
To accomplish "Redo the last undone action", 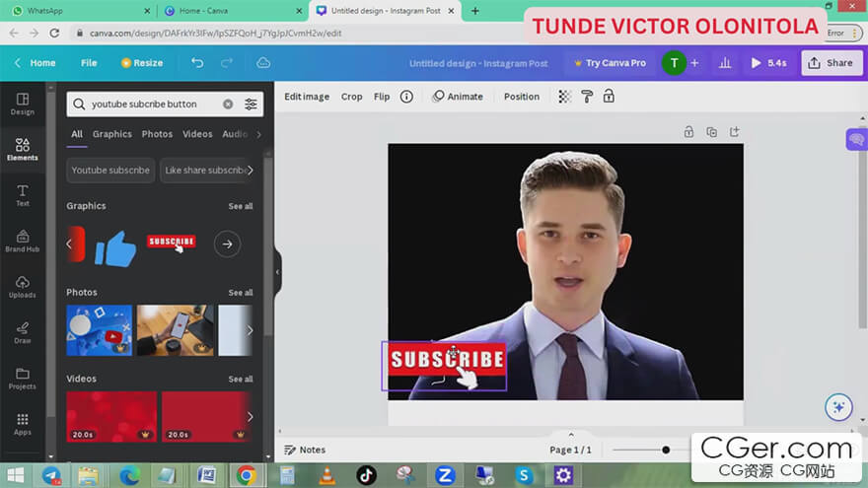I will (x=227, y=63).
